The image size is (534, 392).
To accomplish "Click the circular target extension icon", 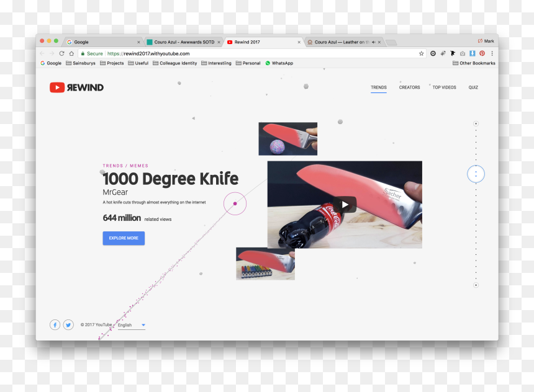I will point(433,53).
